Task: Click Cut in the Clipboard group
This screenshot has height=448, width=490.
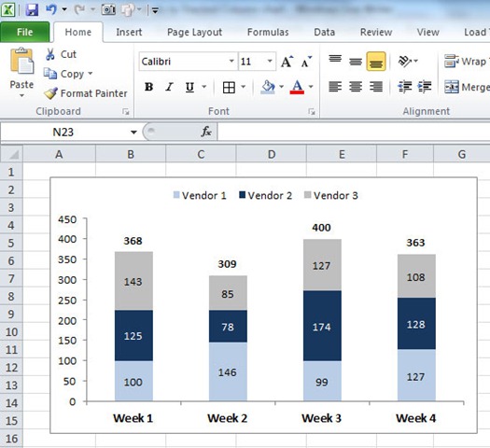Action: [x=61, y=54]
